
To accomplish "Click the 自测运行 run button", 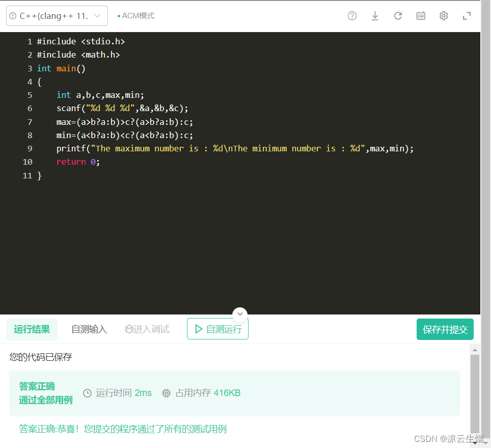I will 217,329.
